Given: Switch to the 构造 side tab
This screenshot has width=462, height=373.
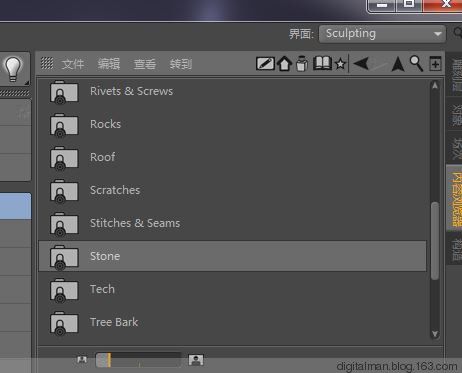Looking at the screenshot, I should click(455, 249).
